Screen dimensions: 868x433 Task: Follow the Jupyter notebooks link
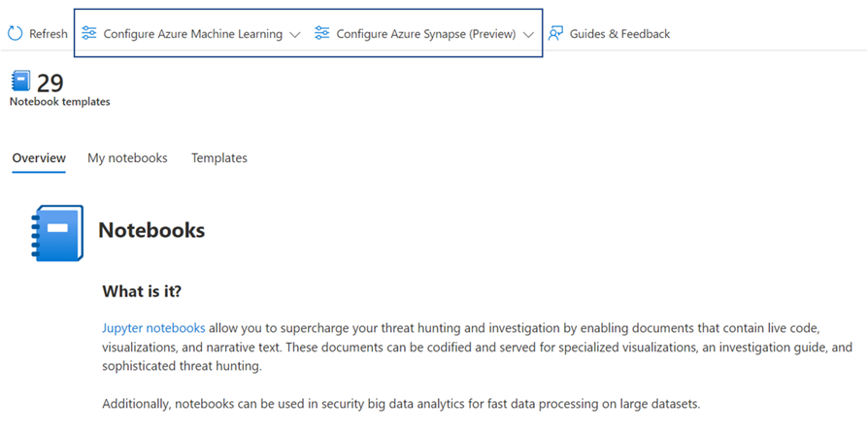(153, 329)
